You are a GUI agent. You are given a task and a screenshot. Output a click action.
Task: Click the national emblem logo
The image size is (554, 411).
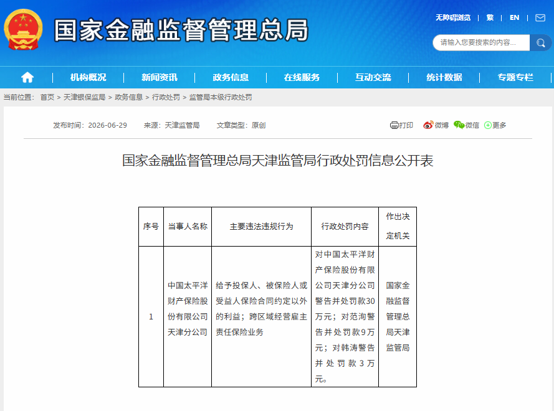(x=23, y=30)
